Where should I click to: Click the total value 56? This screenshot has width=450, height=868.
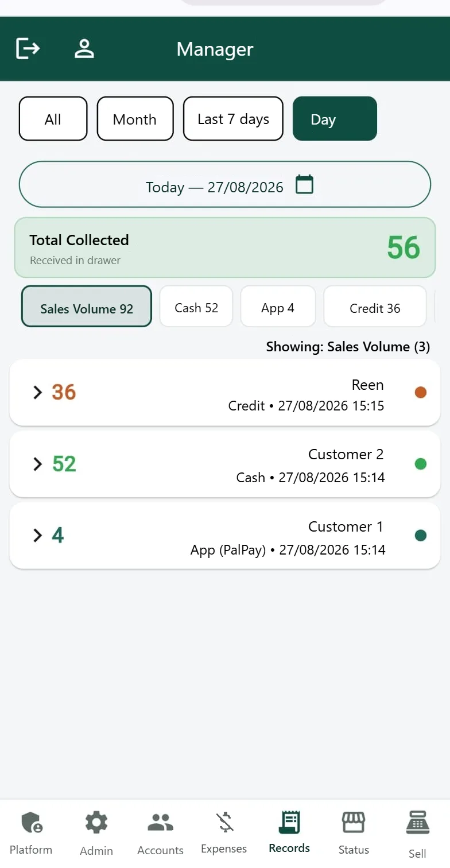pyautogui.click(x=404, y=247)
